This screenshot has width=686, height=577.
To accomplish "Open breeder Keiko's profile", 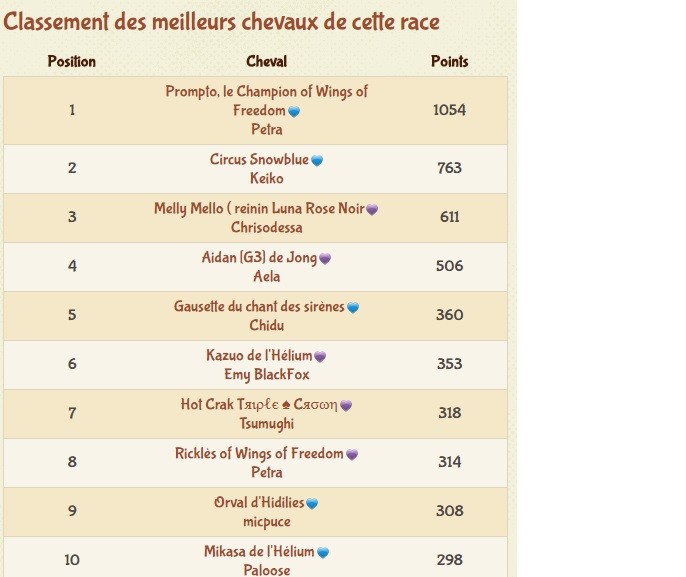I will point(266,178).
